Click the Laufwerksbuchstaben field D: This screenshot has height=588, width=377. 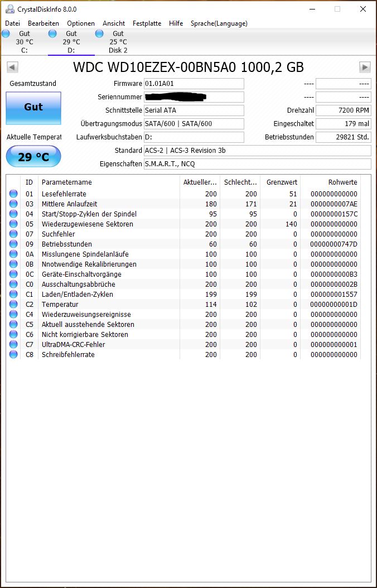[x=194, y=137]
